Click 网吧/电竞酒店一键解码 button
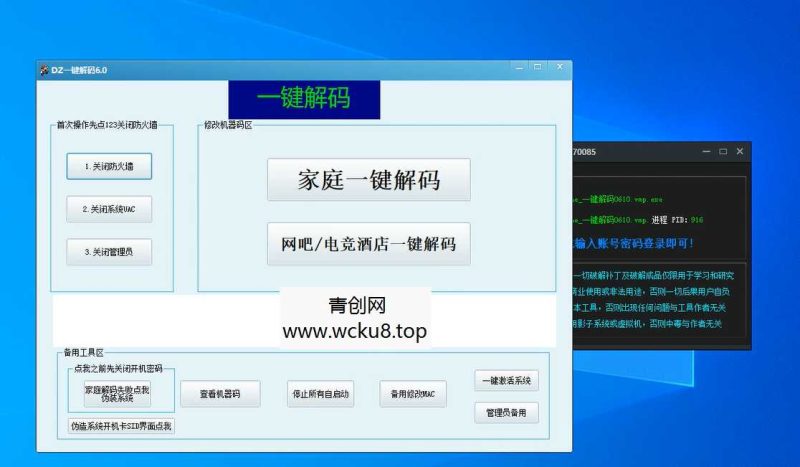Image resolution: width=800 pixels, height=467 pixels. (369, 244)
